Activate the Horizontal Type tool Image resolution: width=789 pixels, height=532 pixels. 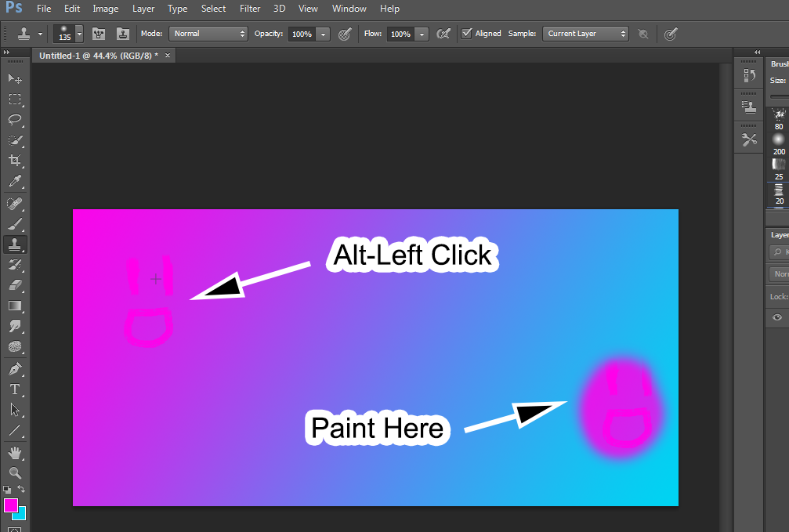click(14, 389)
